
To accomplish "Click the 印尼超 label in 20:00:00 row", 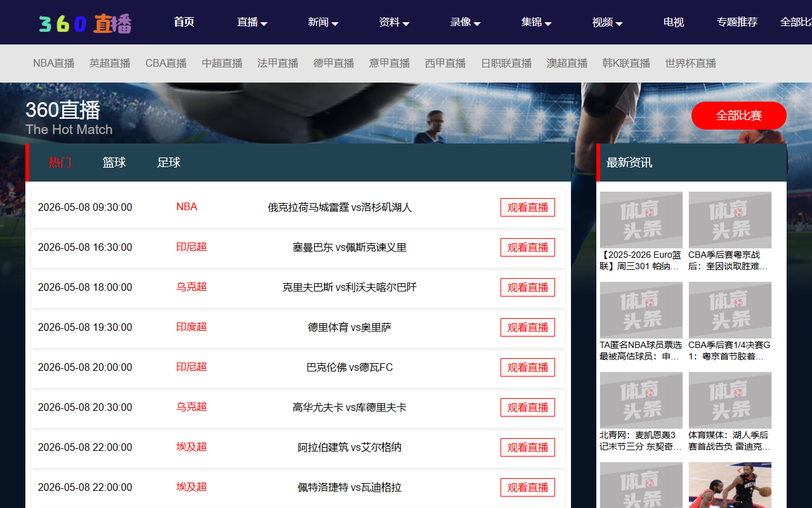I will [192, 367].
